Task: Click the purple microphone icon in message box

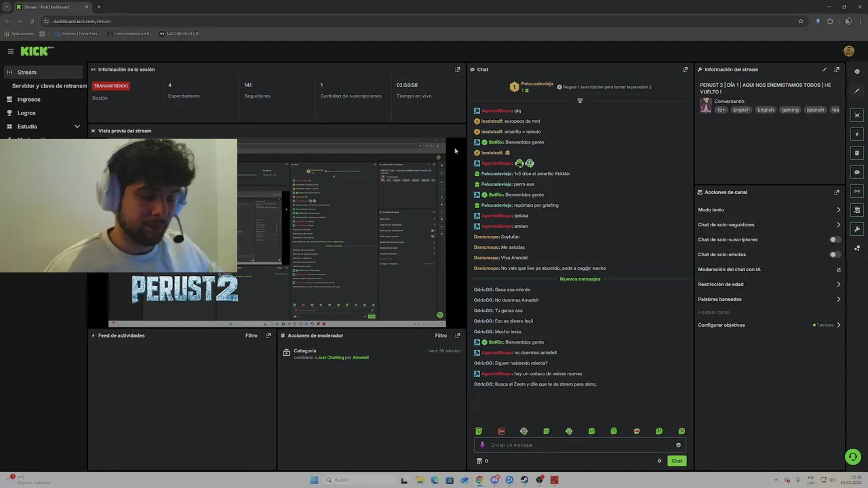Action: pos(482,445)
